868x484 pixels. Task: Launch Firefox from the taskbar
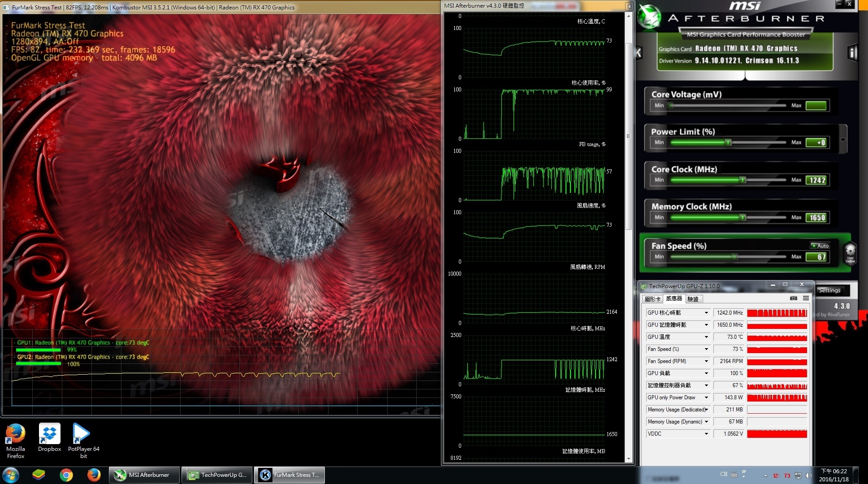pyautogui.click(x=94, y=475)
